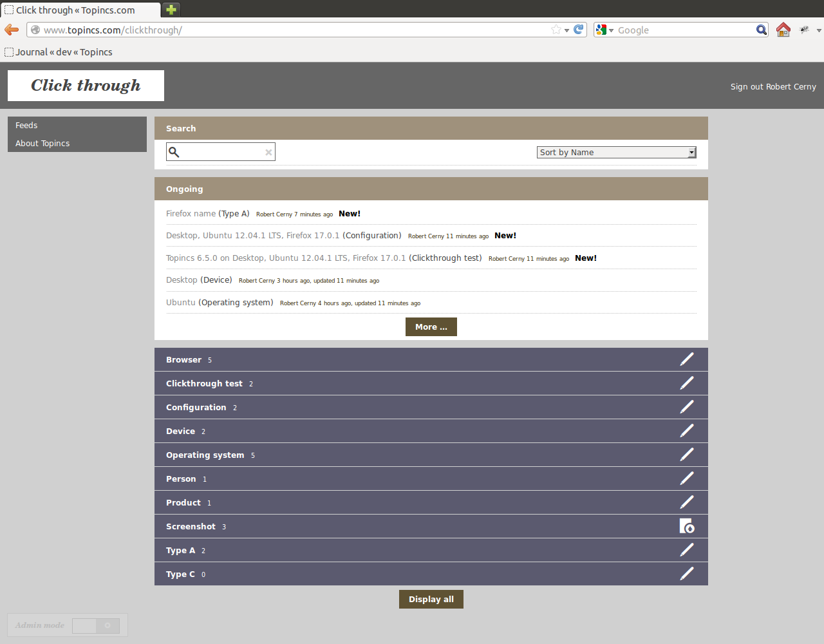824x644 pixels.
Task: Click the browser back arrow
Action: tap(12, 30)
